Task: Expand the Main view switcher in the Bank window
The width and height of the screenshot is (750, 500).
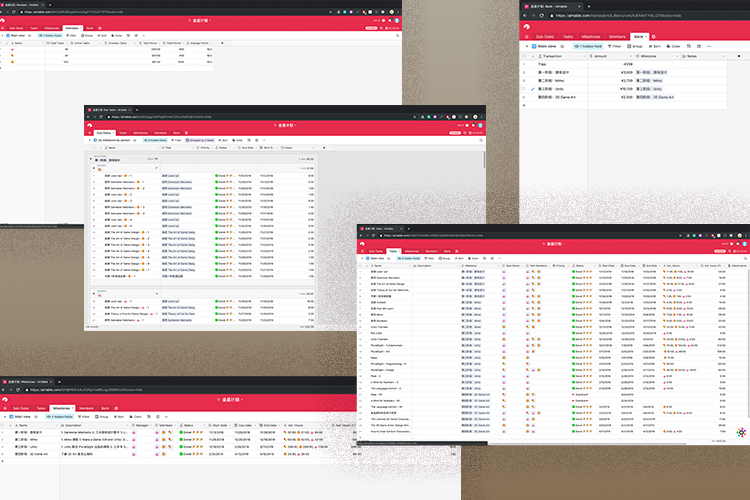Action: click(544, 46)
